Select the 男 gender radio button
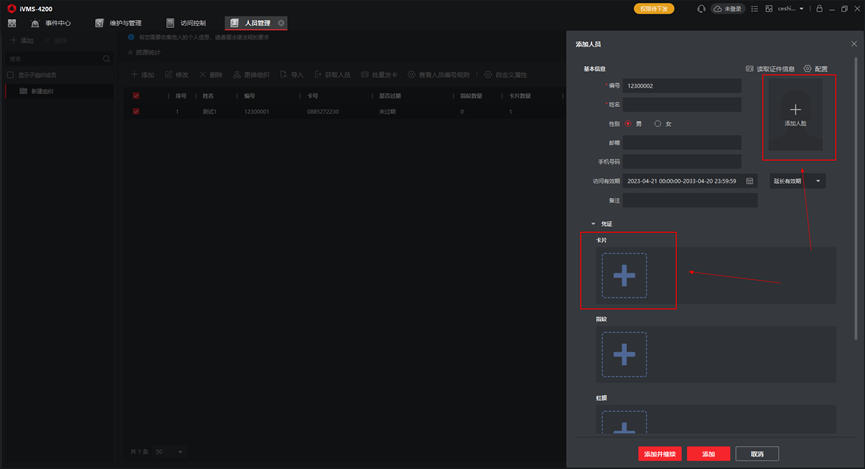The width and height of the screenshot is (865, 469). 628,124
